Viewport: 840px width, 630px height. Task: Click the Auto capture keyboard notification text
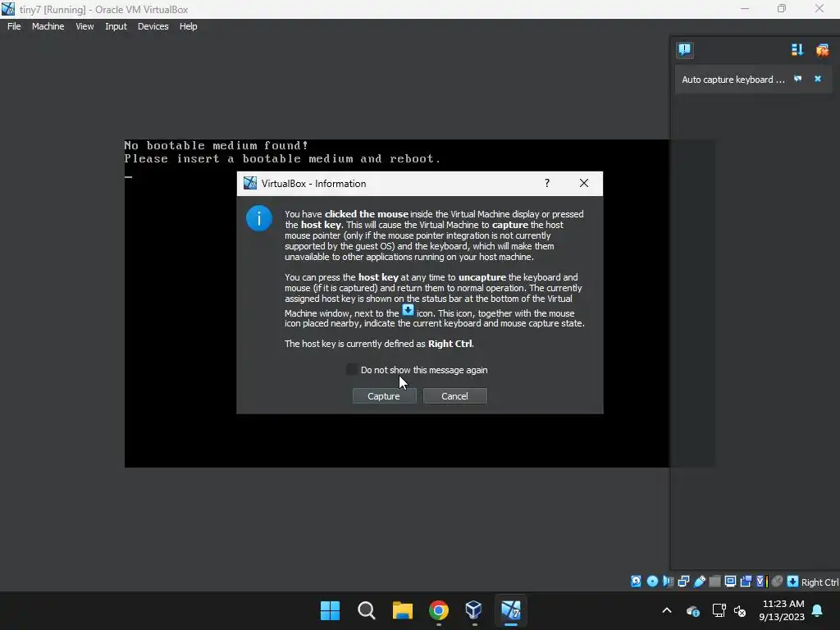(x=733, y=80)
